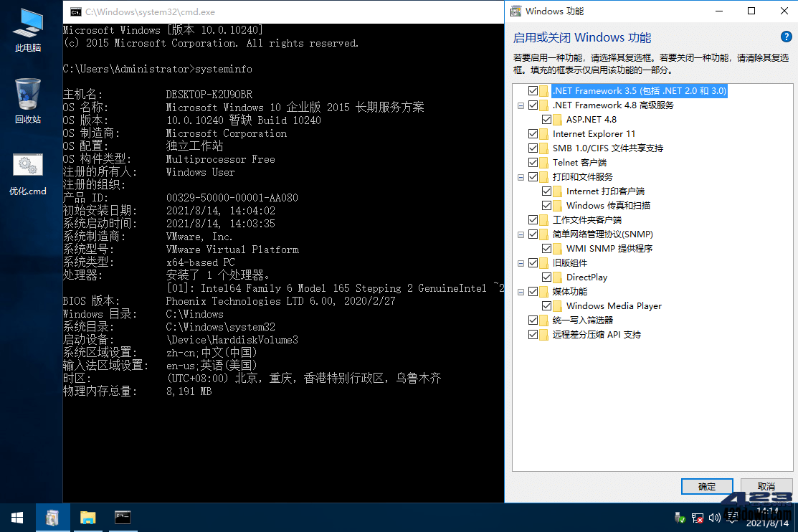This screenshot has height=532, width=798.
Task: Open the Start menu
Action: pos(16,517)
